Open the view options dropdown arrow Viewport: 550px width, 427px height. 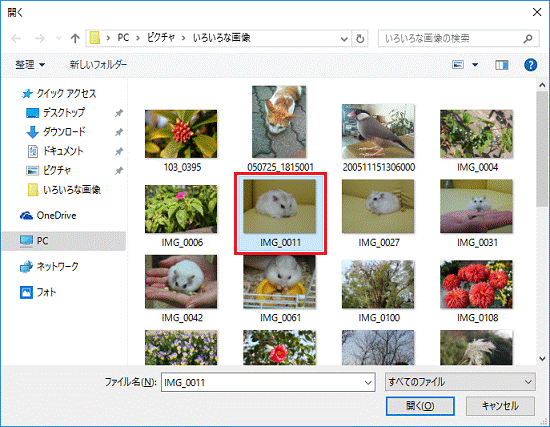coord(475,65)
